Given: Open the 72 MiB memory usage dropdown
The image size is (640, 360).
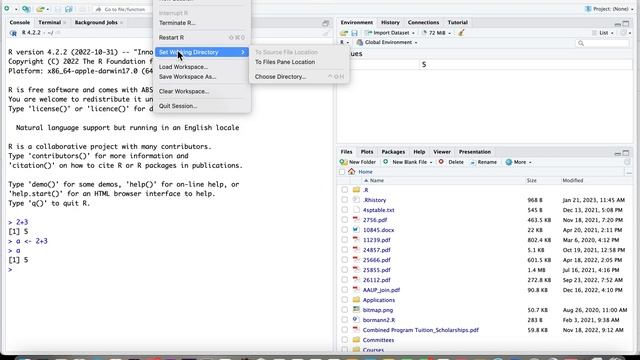Looking at the screenshot, I should click(x=436, y=33).
